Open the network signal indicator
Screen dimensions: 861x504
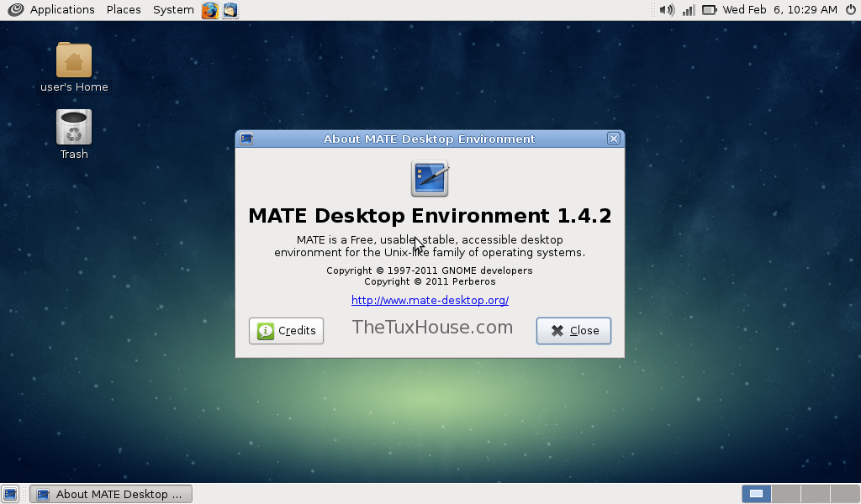[688, 10]
